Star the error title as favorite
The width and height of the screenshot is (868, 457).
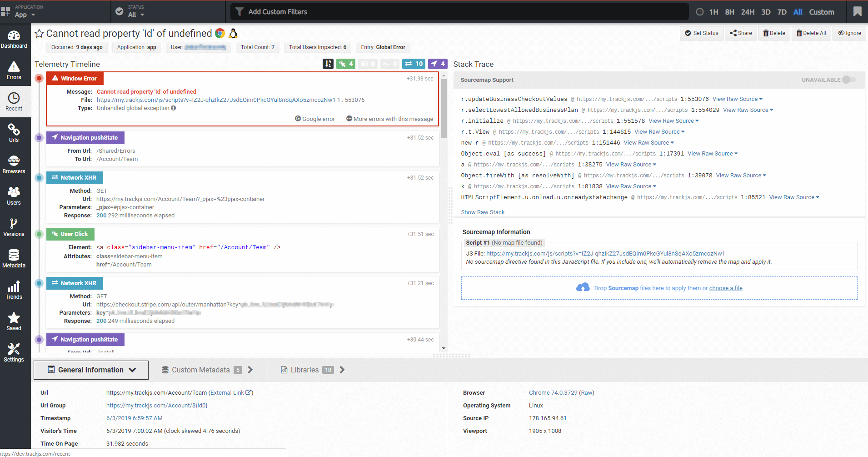(40, 33)
